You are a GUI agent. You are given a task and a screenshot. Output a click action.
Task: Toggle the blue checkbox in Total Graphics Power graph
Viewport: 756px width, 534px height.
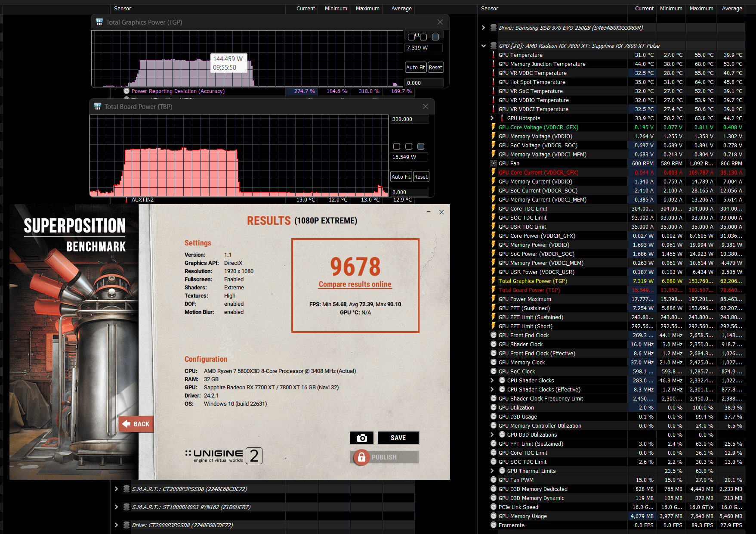pos(435,37)
